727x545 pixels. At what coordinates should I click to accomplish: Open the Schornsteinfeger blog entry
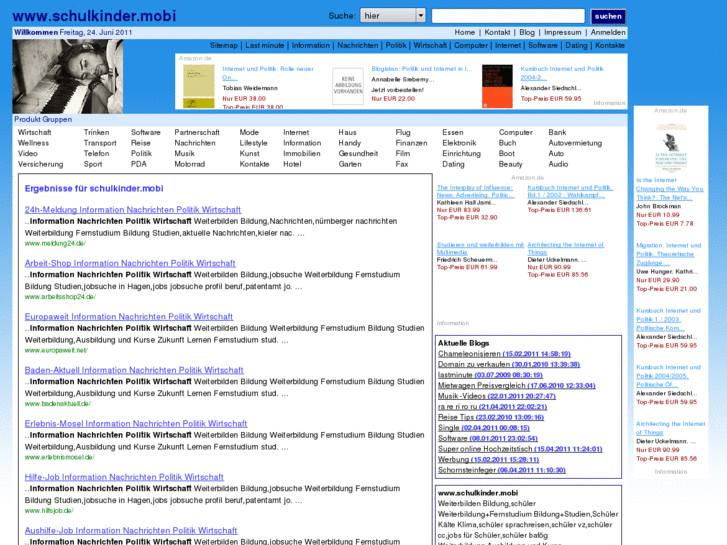(x=502, y=470)
